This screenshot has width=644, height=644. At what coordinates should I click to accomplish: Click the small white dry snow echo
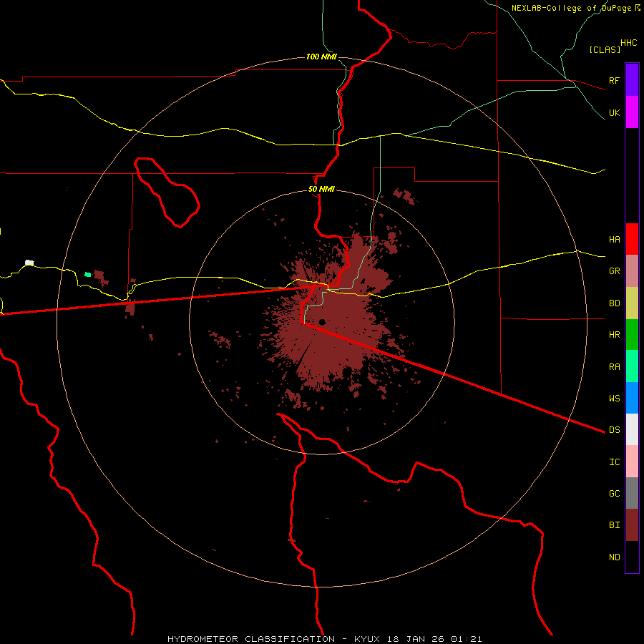(x=29, y=263)
